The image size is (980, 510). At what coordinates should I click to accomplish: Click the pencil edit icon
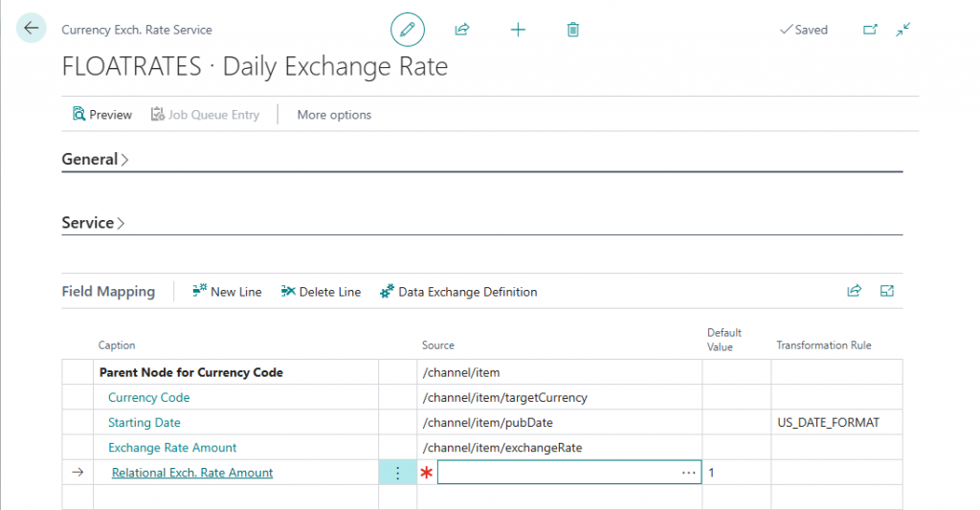407,30
